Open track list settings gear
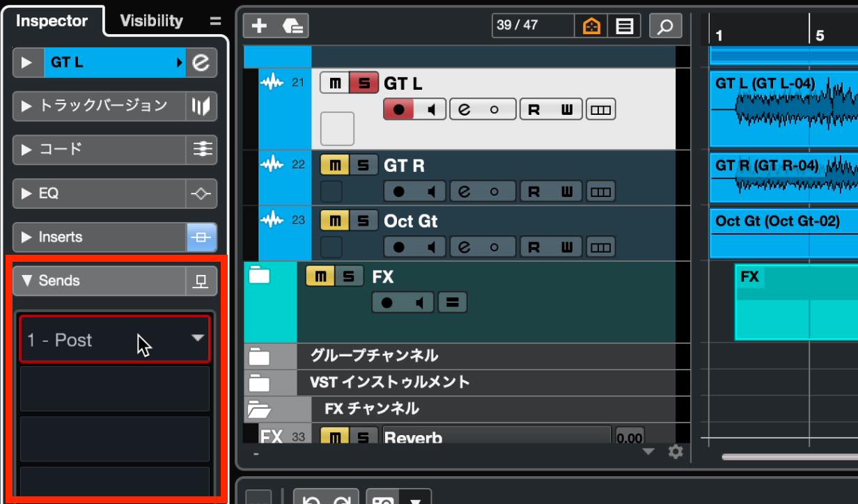This screenshot has height=504, width=858. click(x=676, y=452)
